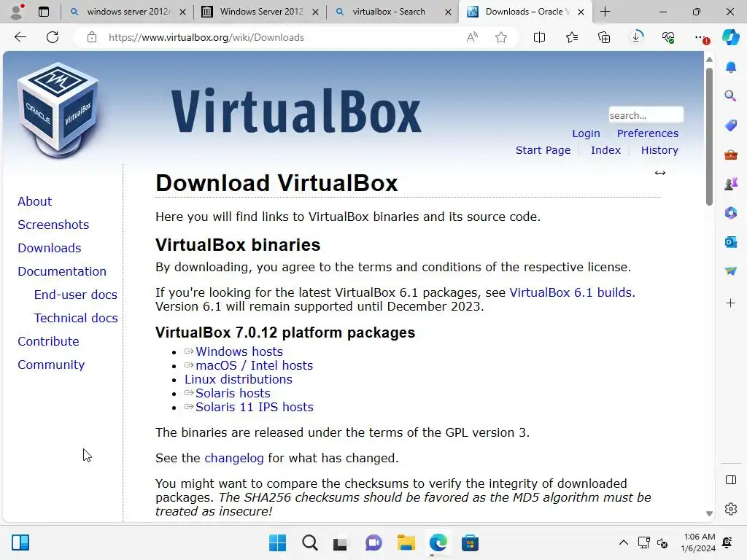Open Shopping tag icon in sidebar

pyautogui.click(x=731, y=125)
